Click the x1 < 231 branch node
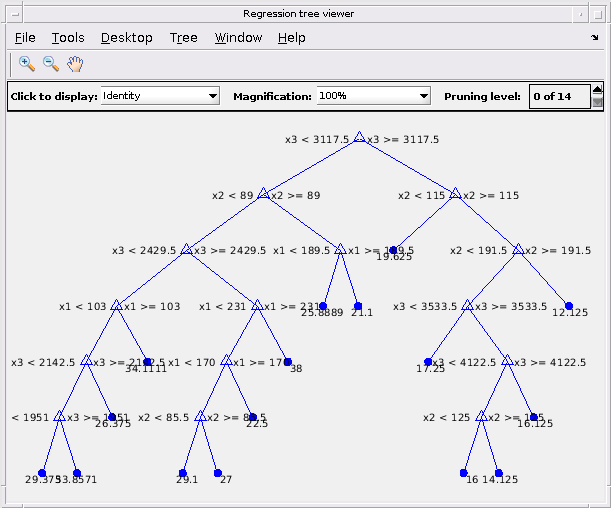Screen dimensions: 611x508 pyautogui.click(x=257, y=305)
